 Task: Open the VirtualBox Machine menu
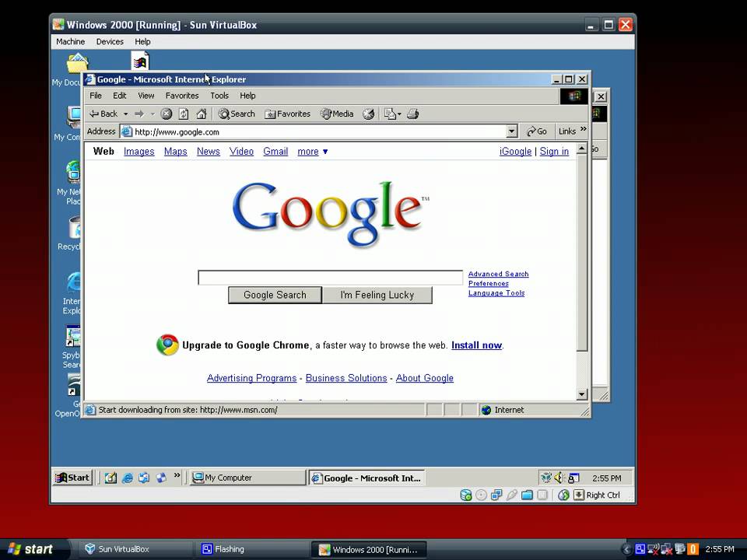(71, 41)
